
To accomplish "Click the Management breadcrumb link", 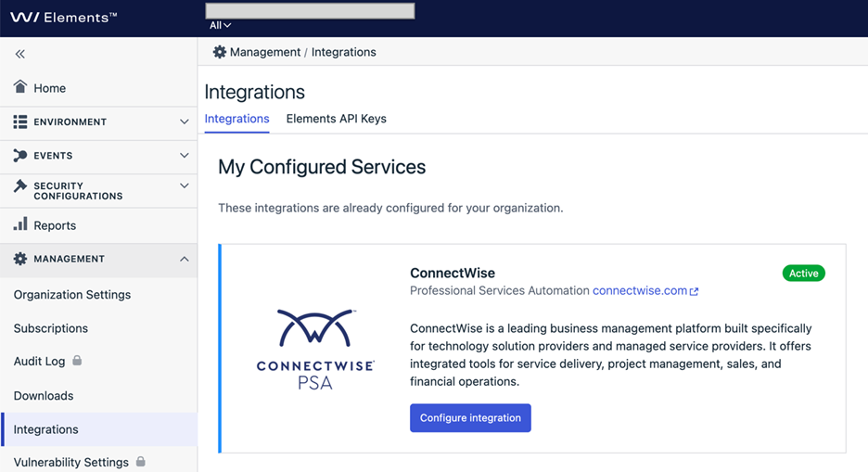I will 265,52.
